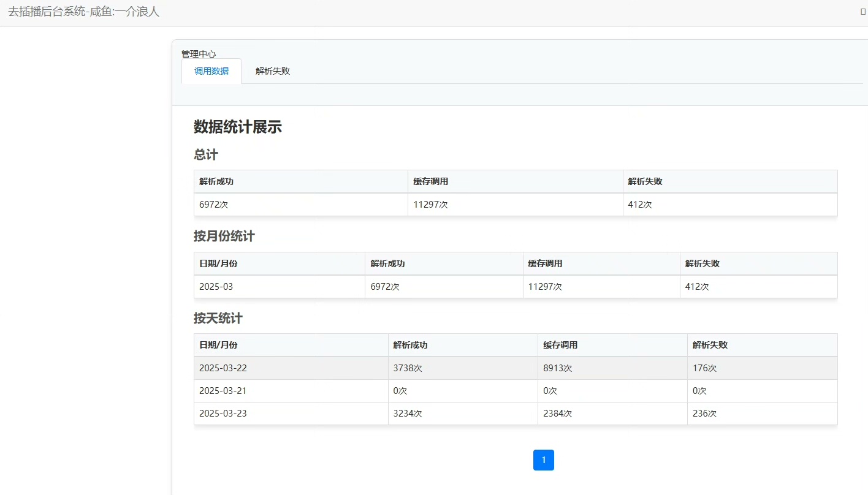Click the 2025-03 monthly row date cell
868x495 pixels.
click(216, 287)
